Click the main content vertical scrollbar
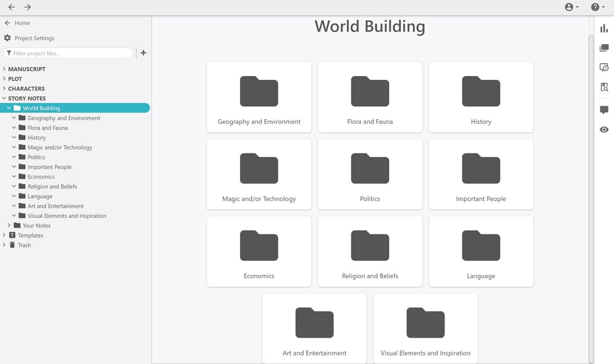The height and width of the screenshot is (364, 614). click(591, 199)
